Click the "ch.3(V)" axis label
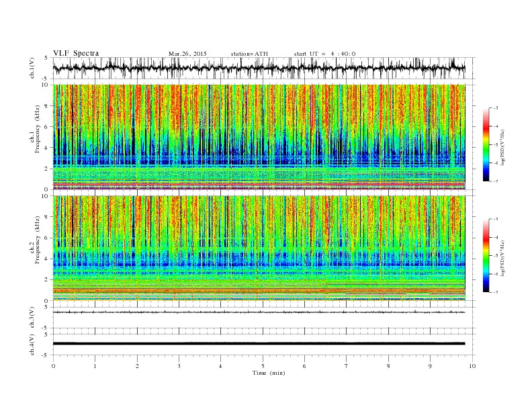 coord(32,318)
